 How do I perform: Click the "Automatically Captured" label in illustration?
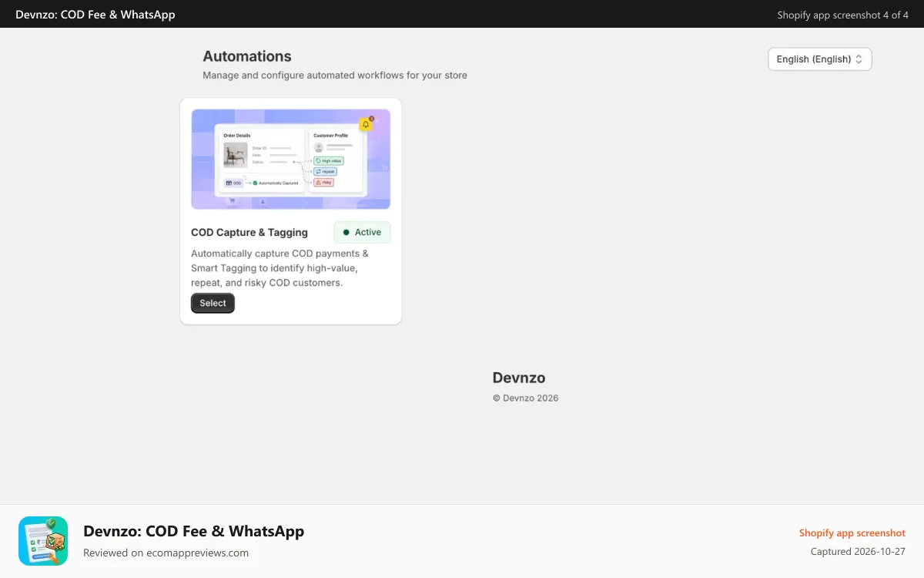278,183
